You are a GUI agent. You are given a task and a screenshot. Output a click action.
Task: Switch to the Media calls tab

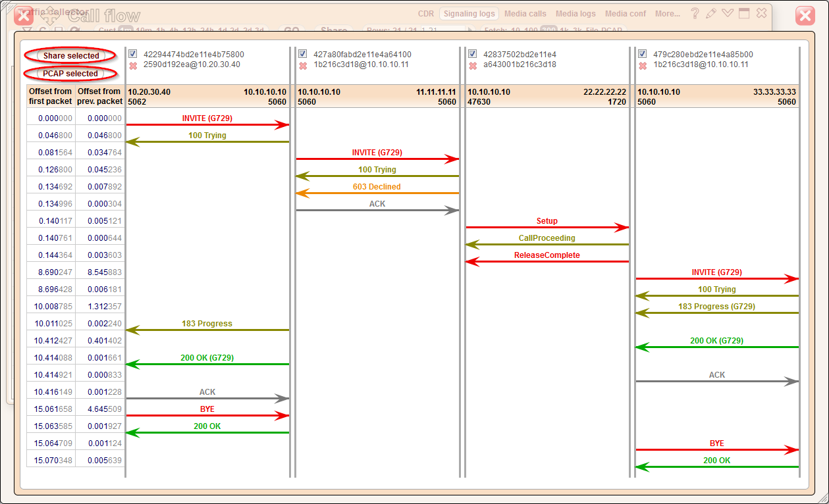525,13
